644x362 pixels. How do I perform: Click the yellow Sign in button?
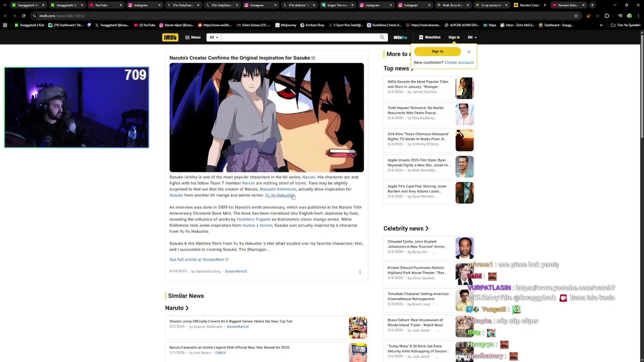(437, 51)
